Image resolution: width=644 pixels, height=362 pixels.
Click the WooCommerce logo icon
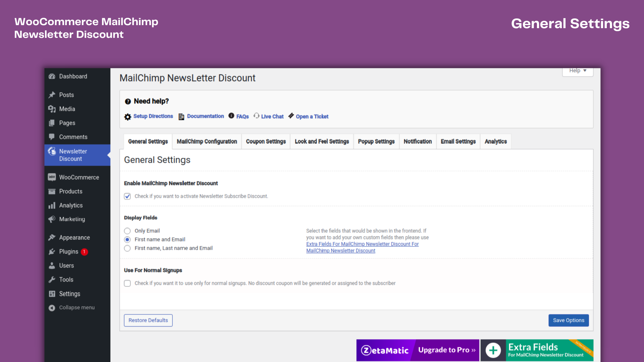point(52,177)
